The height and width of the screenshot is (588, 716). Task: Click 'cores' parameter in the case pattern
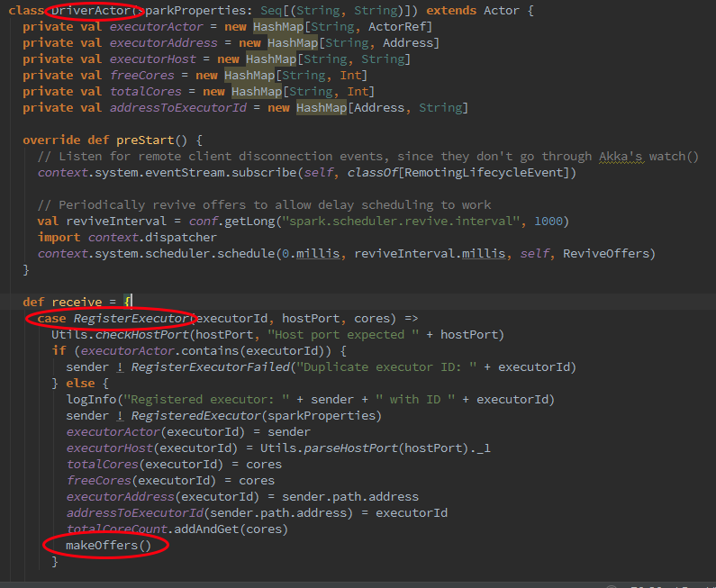click(373, 318)
